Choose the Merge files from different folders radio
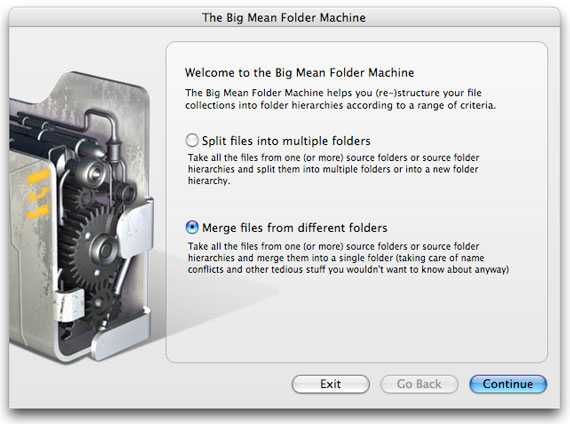This screenshot has height=424, width=570. [x=192, y=227]
